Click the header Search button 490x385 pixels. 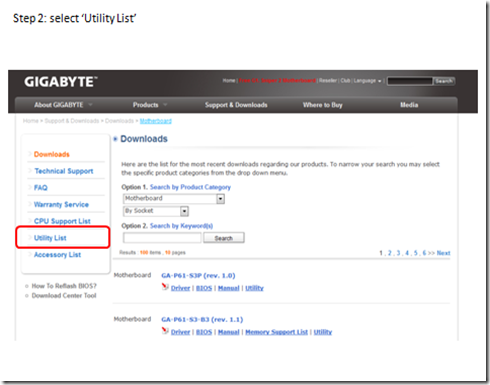444,81
